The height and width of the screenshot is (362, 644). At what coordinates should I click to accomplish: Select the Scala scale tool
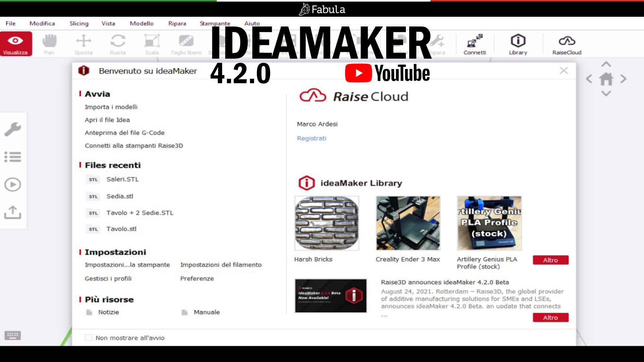click(x=152, y=44)
